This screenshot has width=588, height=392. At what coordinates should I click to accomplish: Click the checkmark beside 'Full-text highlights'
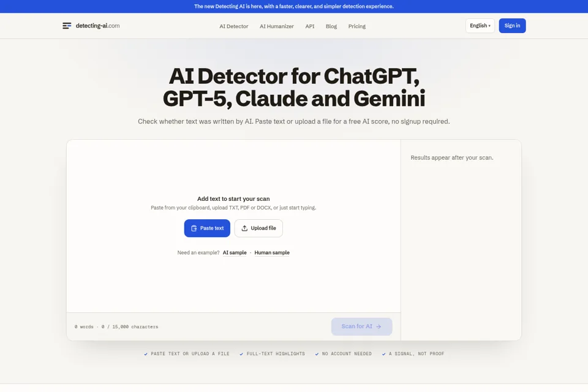pos(241,354)
